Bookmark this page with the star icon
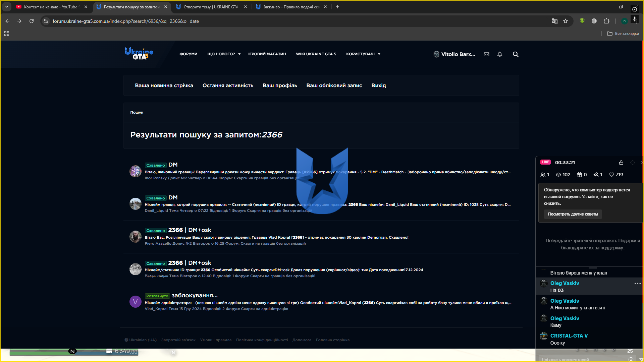This screenshot has width=644, height=362. 566,21
